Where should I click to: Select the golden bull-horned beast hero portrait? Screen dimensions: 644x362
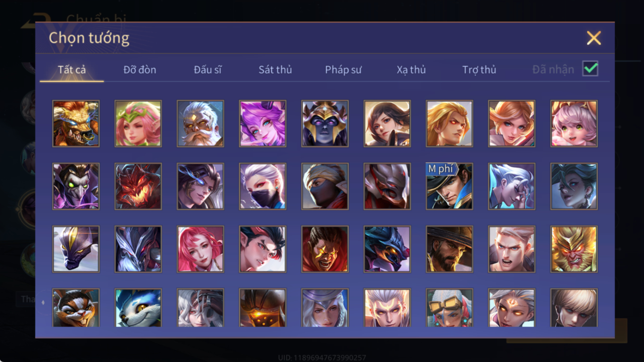(x=76, y=124)
